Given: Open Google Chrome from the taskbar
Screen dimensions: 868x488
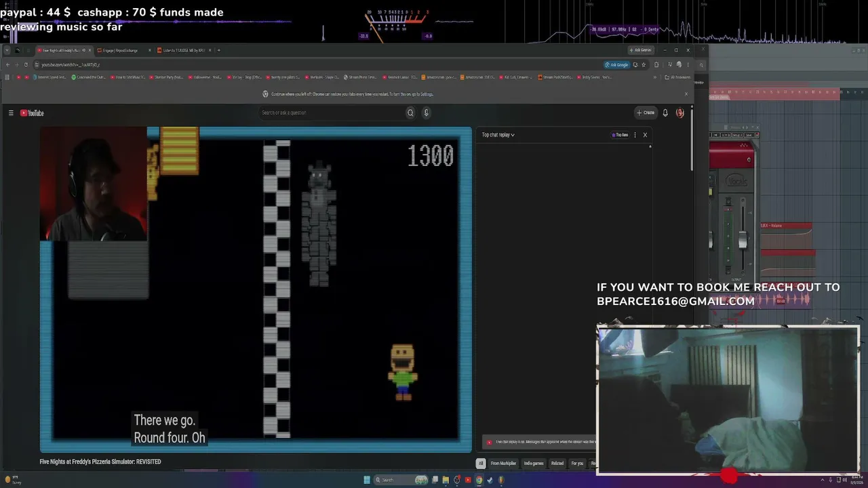Looking at the screenshot, I should click(x=479, y=480).
